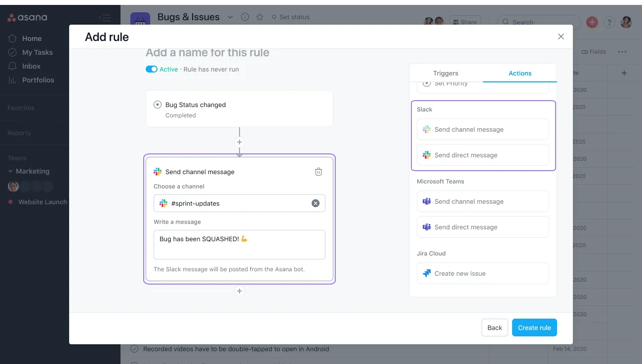642x364 pixels.
Task: Go to Home from the sidebar
Action: pyautogui.click(x=32, y=38)
